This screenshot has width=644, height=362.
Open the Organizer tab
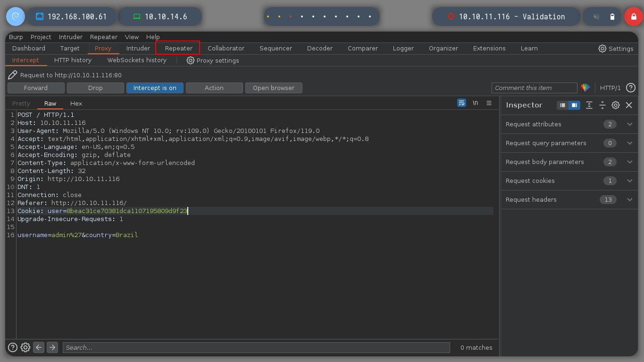tap(443, 48)
